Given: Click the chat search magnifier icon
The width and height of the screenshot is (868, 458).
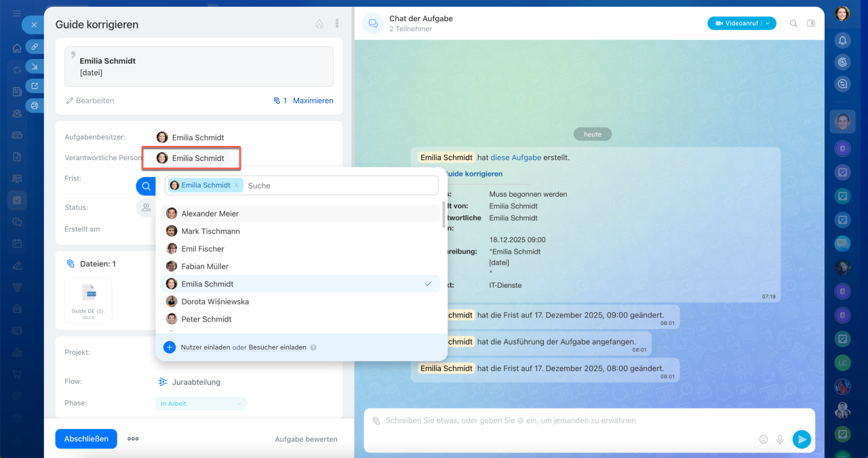Looking at the screenshot, I should 793,23.
